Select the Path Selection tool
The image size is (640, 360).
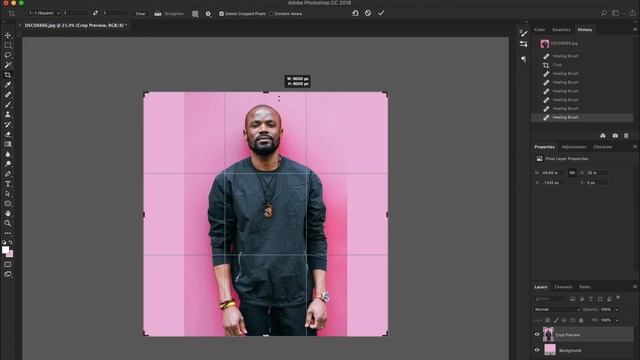point(8,194)
